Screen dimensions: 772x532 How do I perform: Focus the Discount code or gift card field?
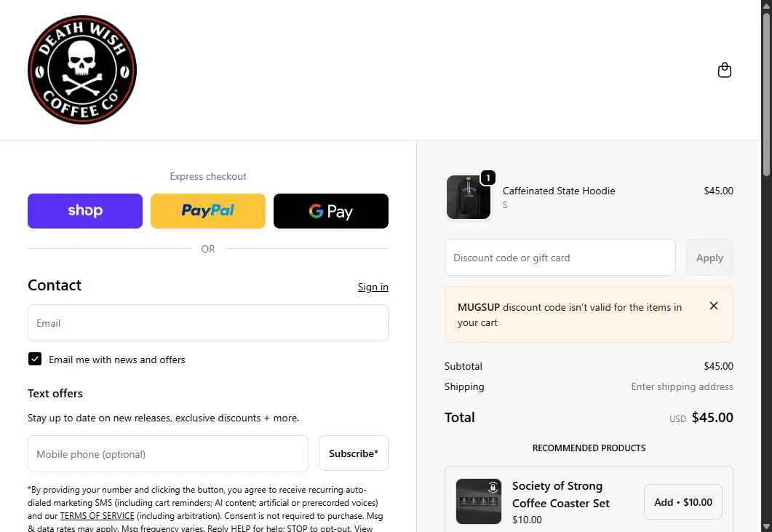pos(560,258)
